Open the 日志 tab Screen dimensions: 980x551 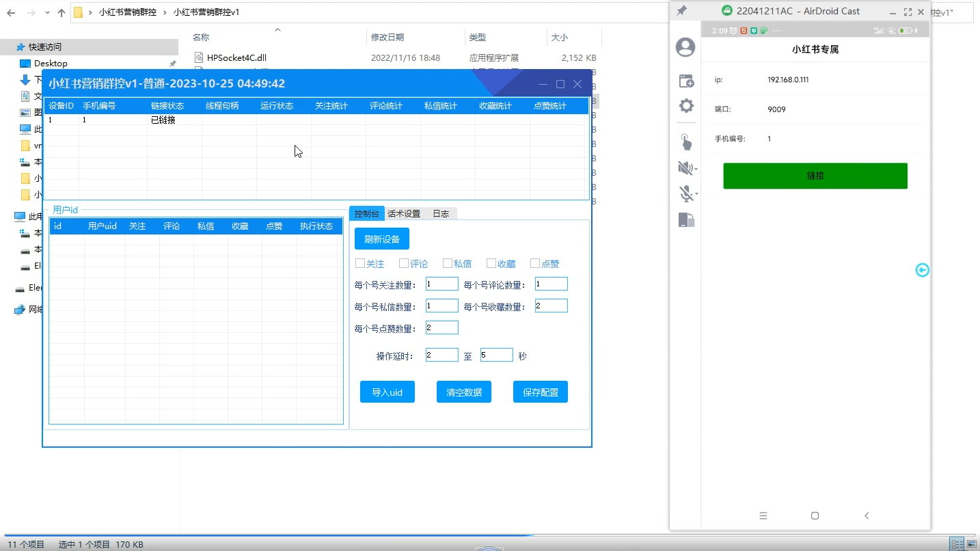click(x=441, y=213)
